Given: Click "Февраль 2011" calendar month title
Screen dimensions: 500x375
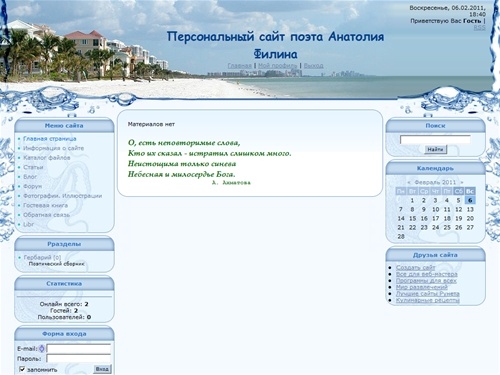Looking at the screenshot, I should click(435, 182).
